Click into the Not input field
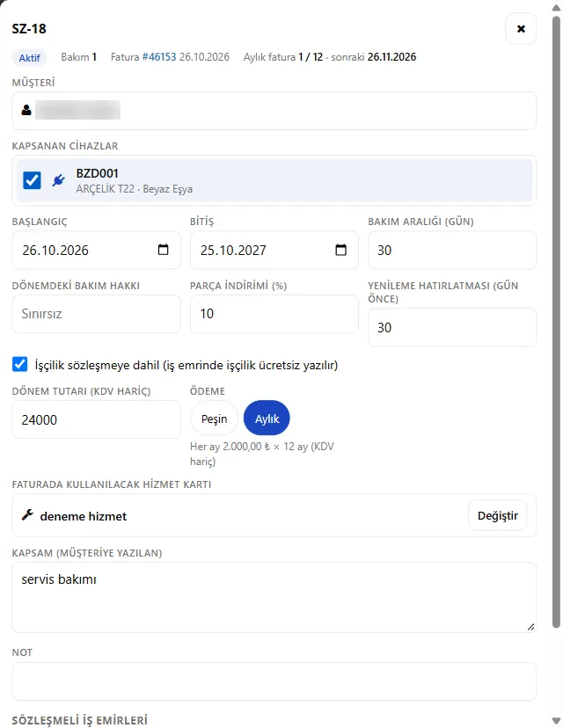563x728 pixels. click(274, 681)
